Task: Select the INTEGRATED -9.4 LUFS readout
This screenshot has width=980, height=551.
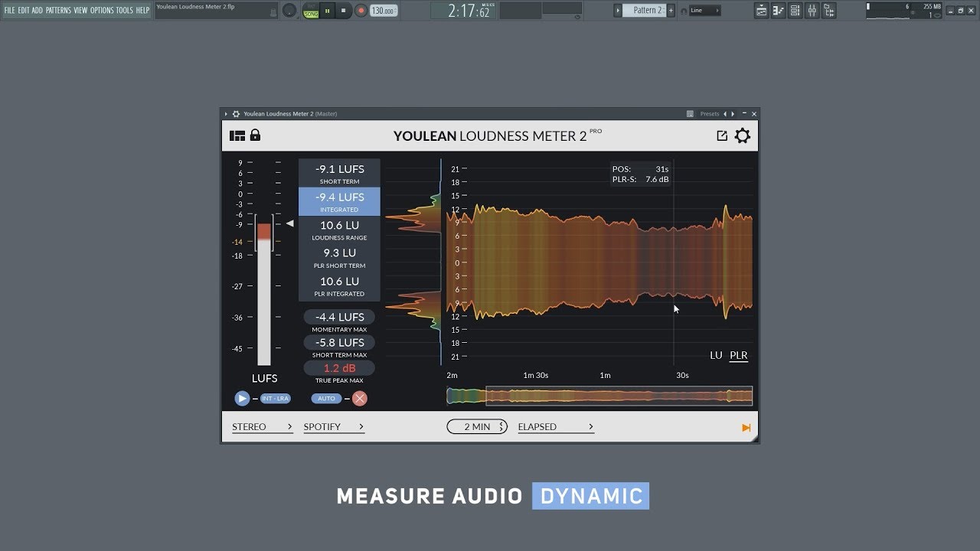Action: coord(338,202)
